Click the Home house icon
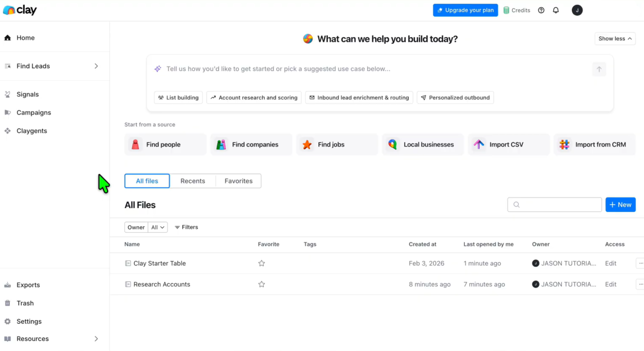 click(x=8, y=38)
